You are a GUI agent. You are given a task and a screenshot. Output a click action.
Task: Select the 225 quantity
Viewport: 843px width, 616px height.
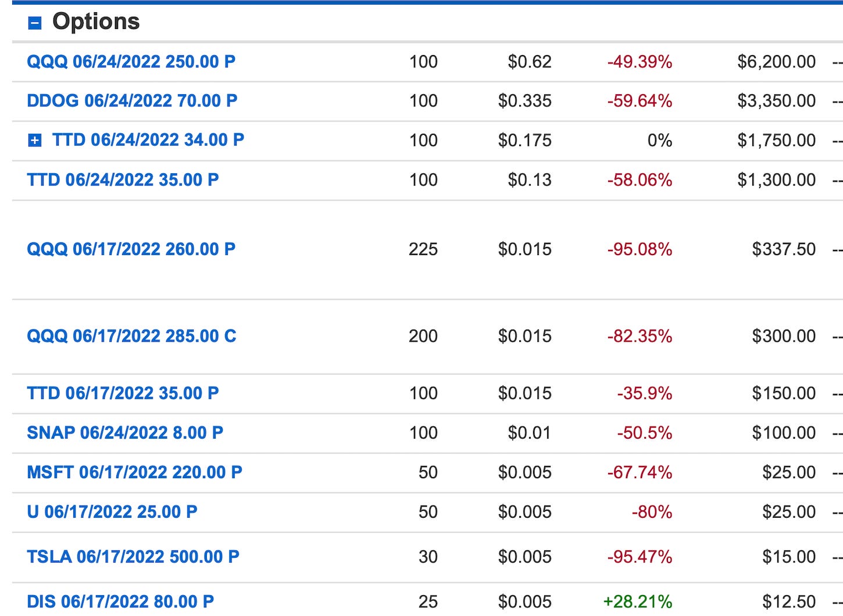(x=423, y=249)
